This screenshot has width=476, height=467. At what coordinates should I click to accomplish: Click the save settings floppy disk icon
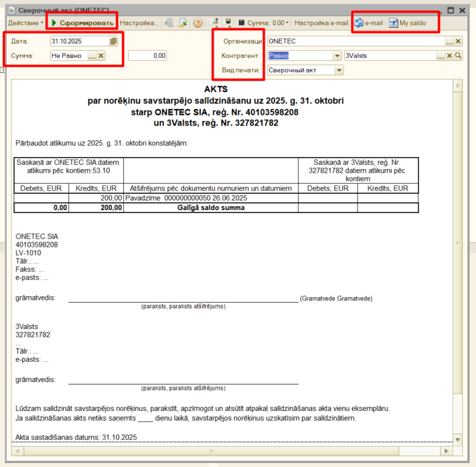point(226,22)
